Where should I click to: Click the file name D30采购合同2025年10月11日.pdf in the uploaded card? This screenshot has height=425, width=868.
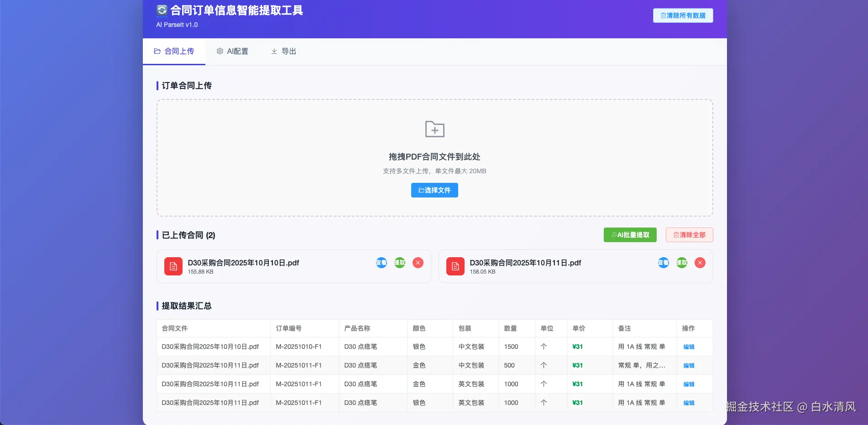pos(525,263)
